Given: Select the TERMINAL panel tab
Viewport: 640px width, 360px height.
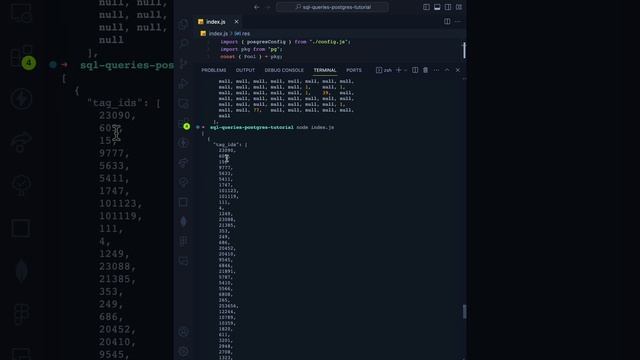Looking at the screenshot, I should pyautogui.click(x=325, y=70).
